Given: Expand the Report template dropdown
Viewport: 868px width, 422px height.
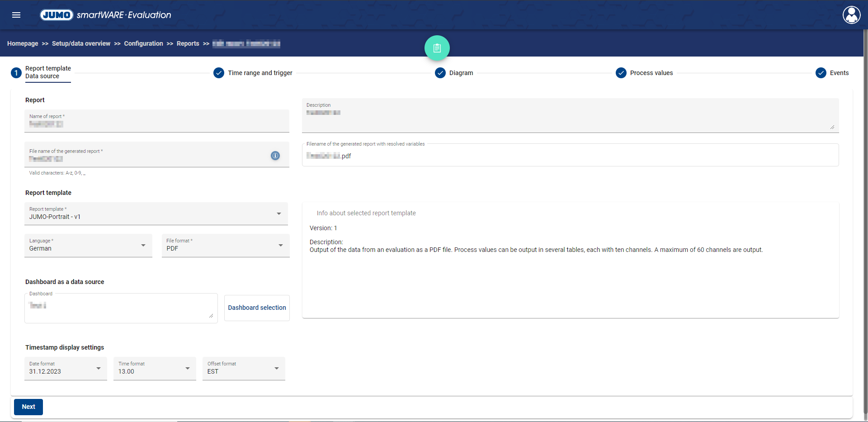Looking at the screenshot, I should 156,213.
